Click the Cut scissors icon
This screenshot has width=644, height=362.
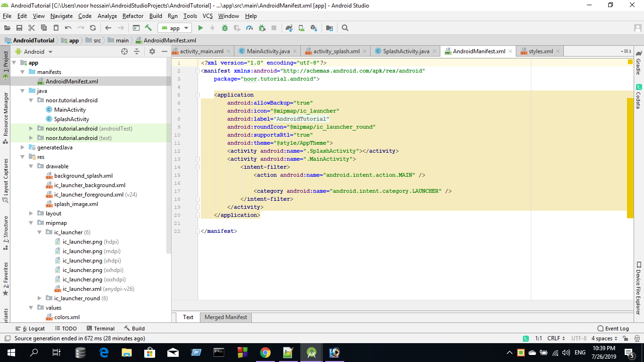(x=32, y=28)
